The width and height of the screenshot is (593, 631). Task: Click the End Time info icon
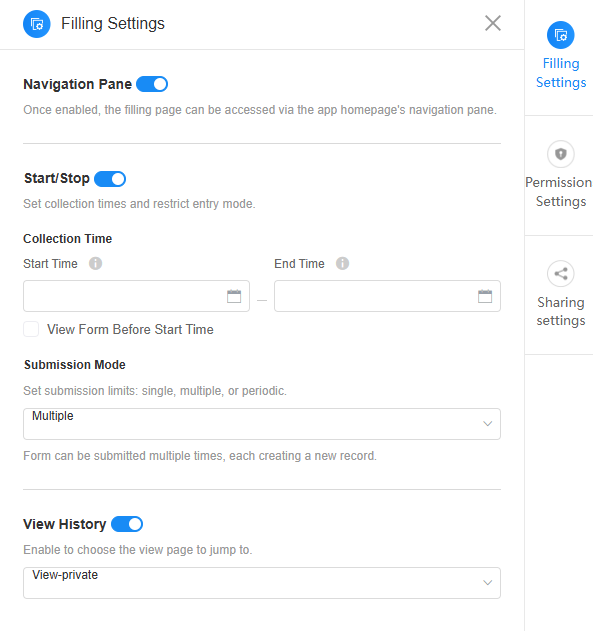[342, 264]
